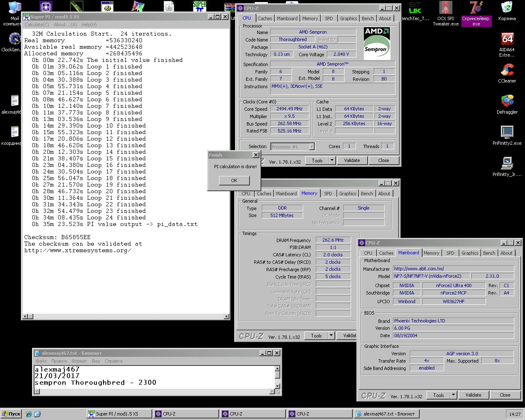Select the Скринсейвер.exe desktop icon
This screenshot has height=420, width=525.
(476, 14)
